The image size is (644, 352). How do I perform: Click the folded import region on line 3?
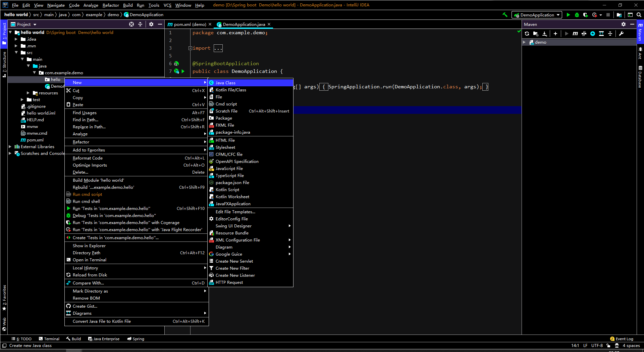tap(218, 48)
